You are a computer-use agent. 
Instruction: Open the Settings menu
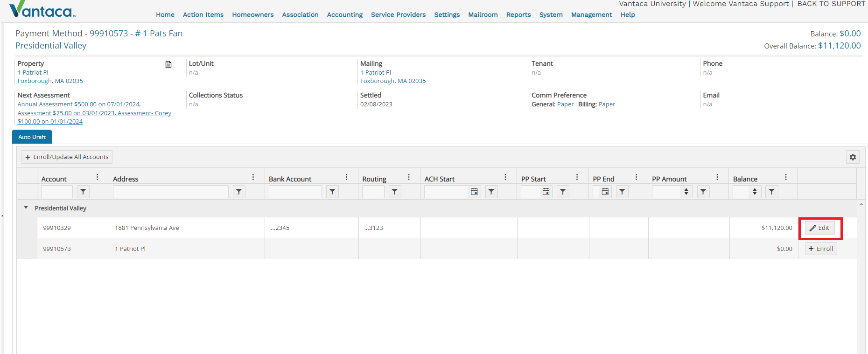click(447, 14)
